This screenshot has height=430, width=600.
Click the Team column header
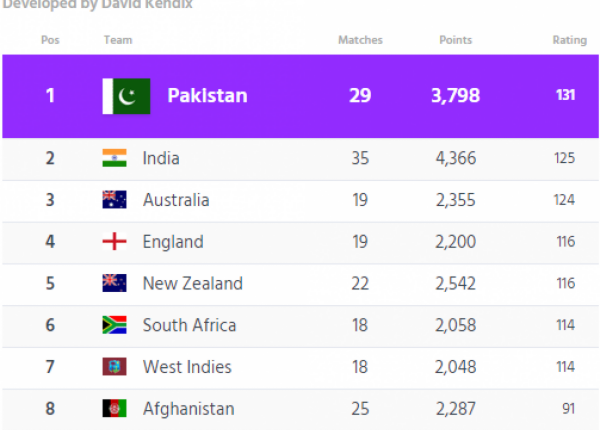[x=118, y=40]
